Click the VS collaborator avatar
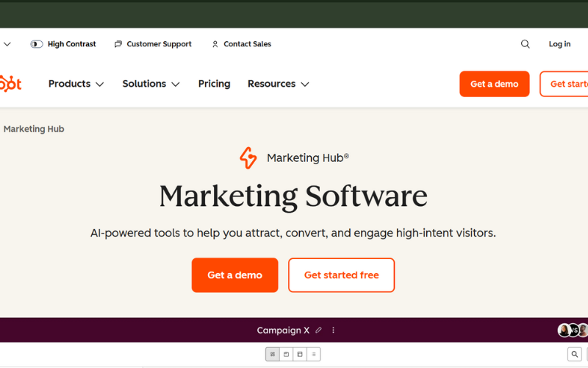The height and width of the screenshot is (368, 588). coord(574,330)
